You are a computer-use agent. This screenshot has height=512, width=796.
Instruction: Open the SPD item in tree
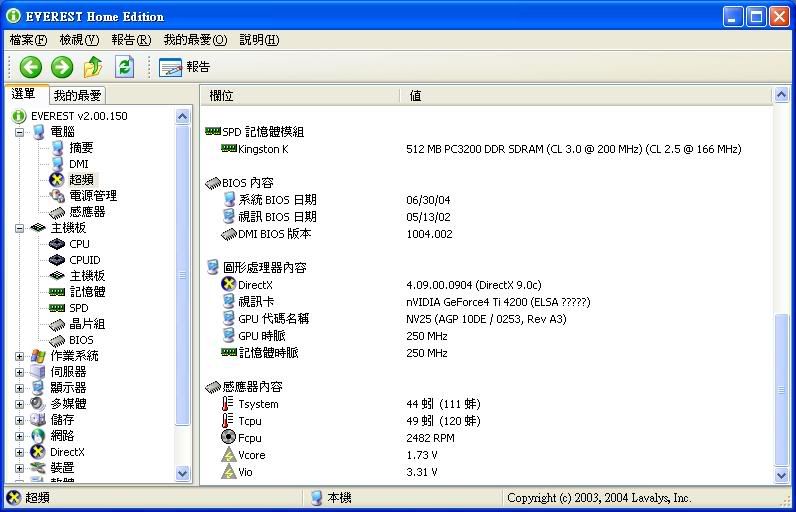[79, 308]
